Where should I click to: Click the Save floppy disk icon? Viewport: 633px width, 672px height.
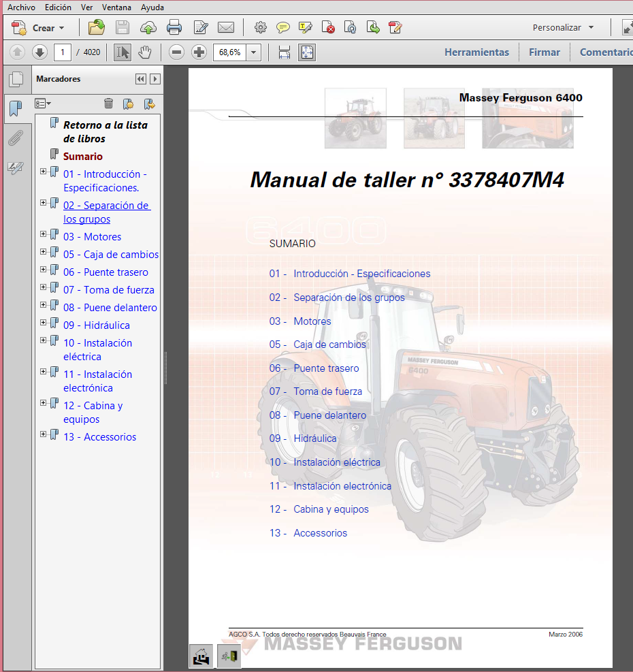(x=122, y=27)
